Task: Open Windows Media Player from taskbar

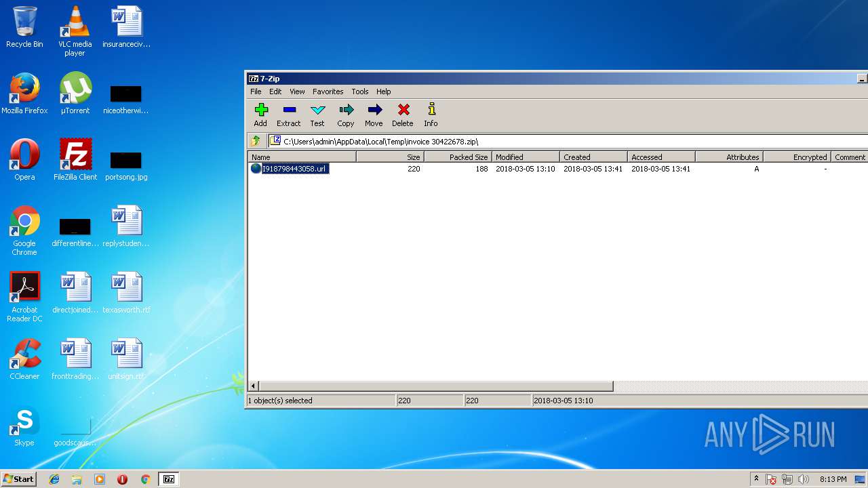Action: click(100, 479)
